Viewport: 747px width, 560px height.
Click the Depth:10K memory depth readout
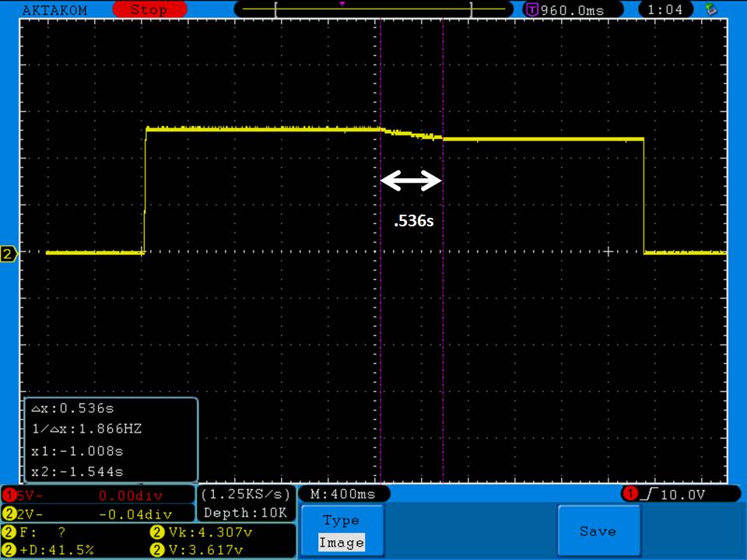coord(246,513)
